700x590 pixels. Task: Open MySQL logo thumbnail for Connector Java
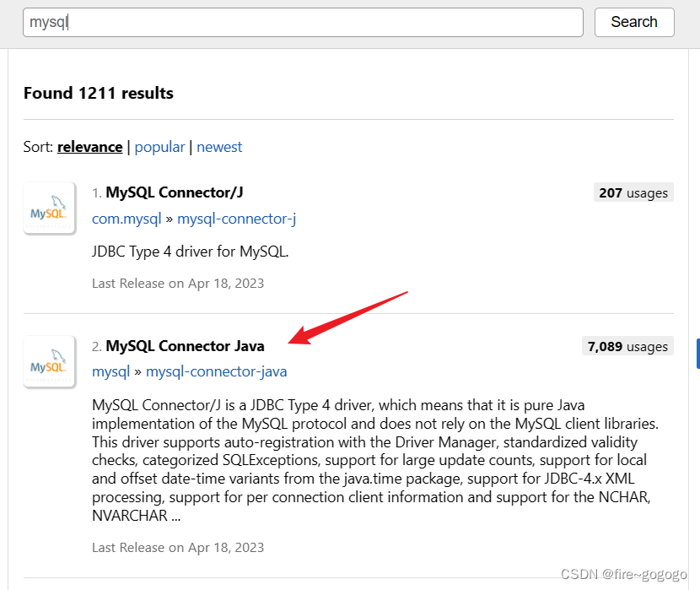click(x=49, y=362)
